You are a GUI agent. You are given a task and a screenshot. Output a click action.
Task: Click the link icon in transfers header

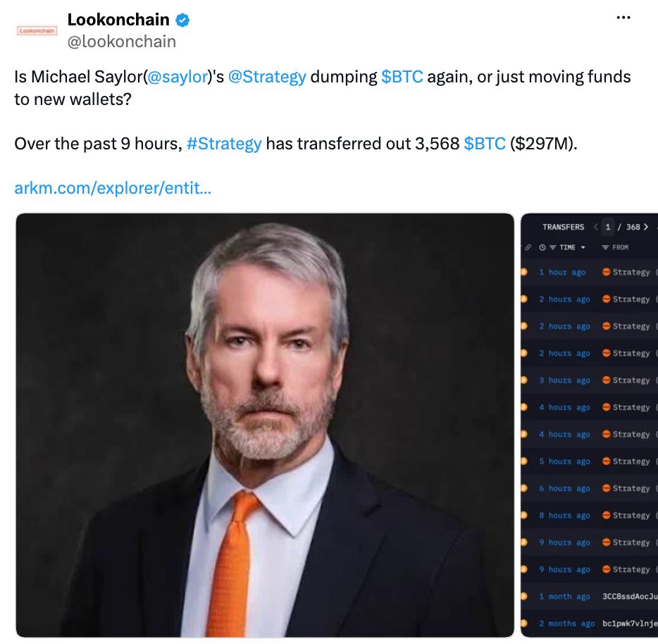(x=528, y=247)
